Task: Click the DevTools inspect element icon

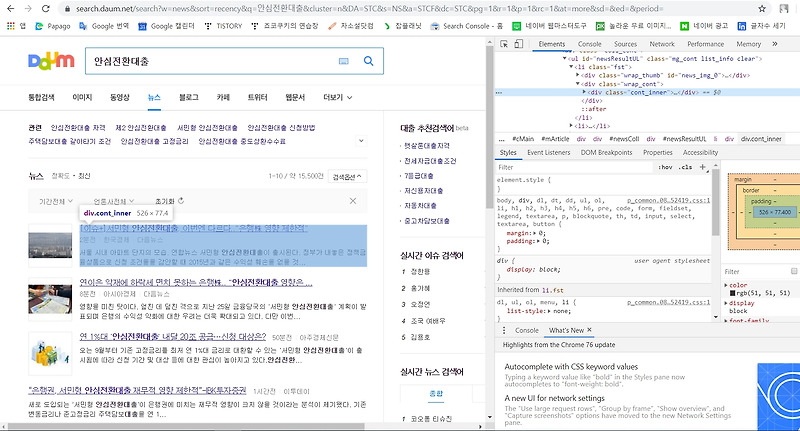Action: pos(504,44)
